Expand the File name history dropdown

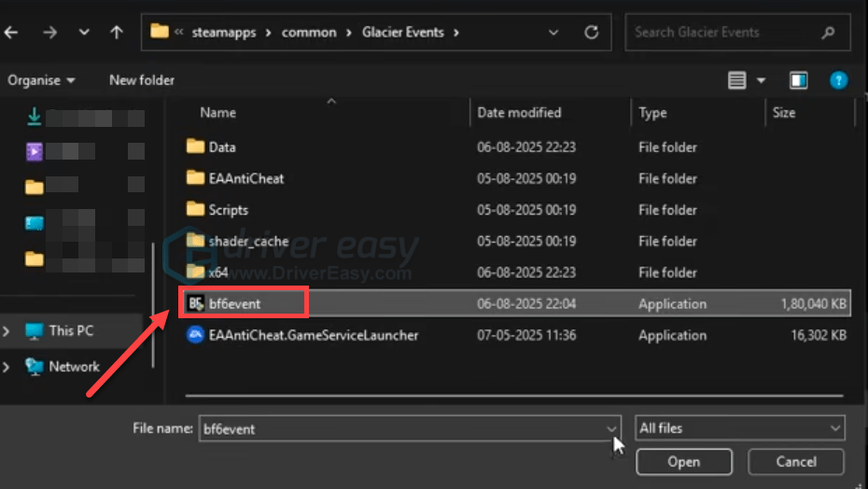[x=611, y=428]
